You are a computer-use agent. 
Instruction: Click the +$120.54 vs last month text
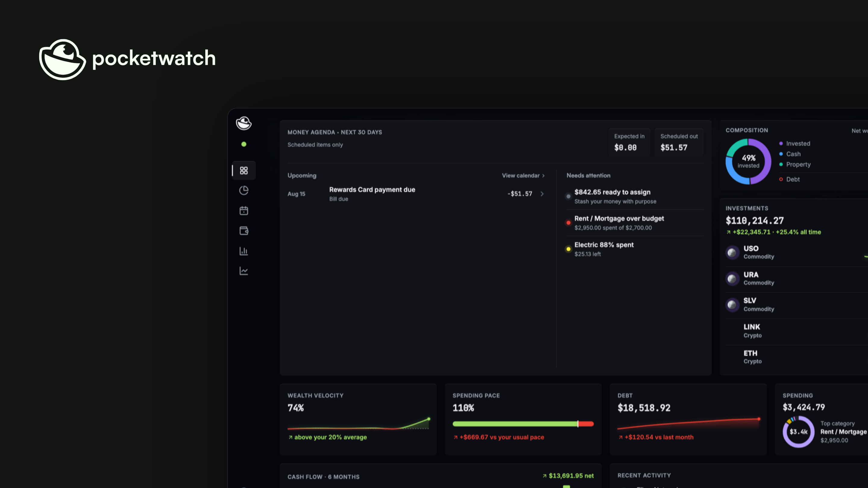pos(656,437)
